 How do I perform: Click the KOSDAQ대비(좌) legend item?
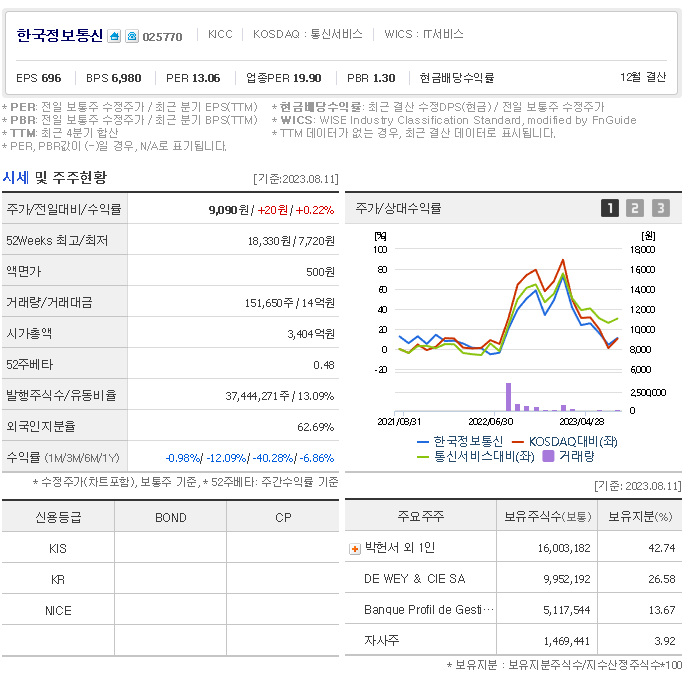pyautogui.click(x=565, y=441)
